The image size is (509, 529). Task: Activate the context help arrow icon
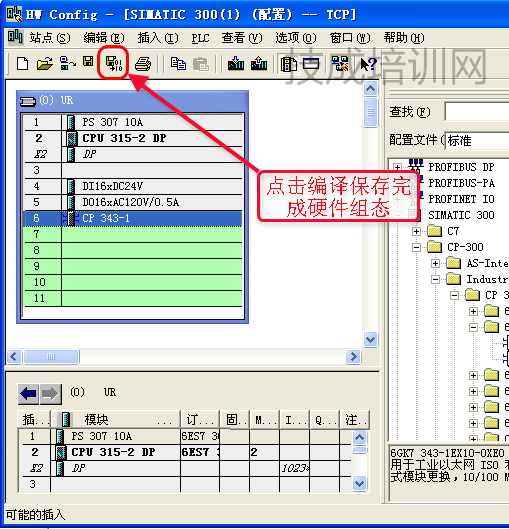click(368, 64)
